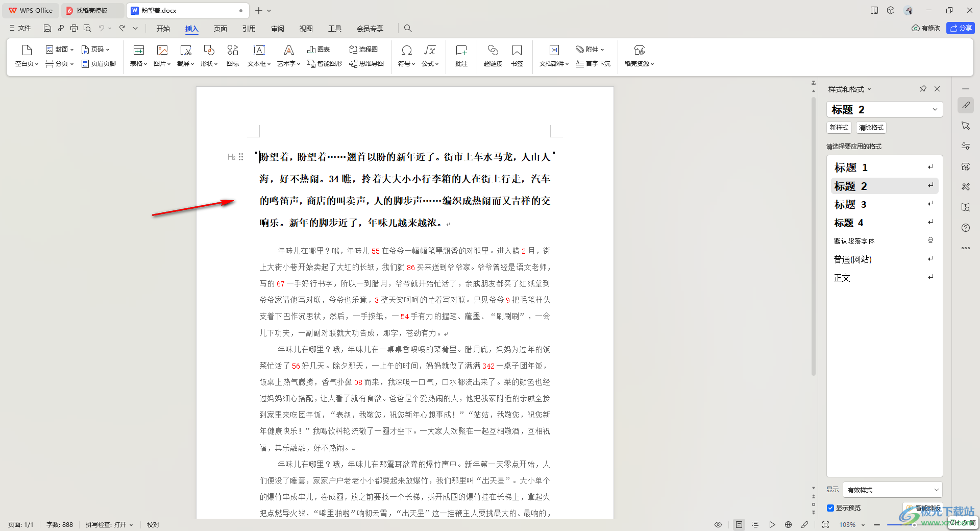The height and width of the screenshot is (531, 980).
Task: Insert a chart using 图表
Action: tap(318, 50)
